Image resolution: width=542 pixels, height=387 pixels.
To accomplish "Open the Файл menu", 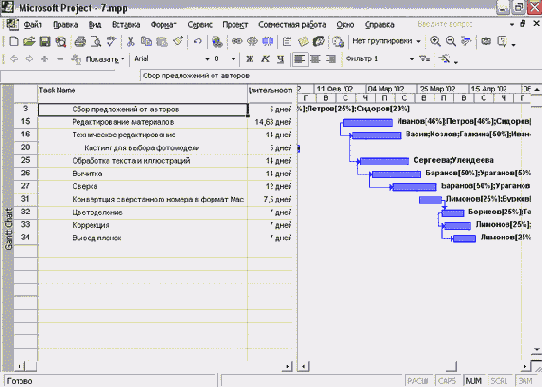I will point(32,25).
